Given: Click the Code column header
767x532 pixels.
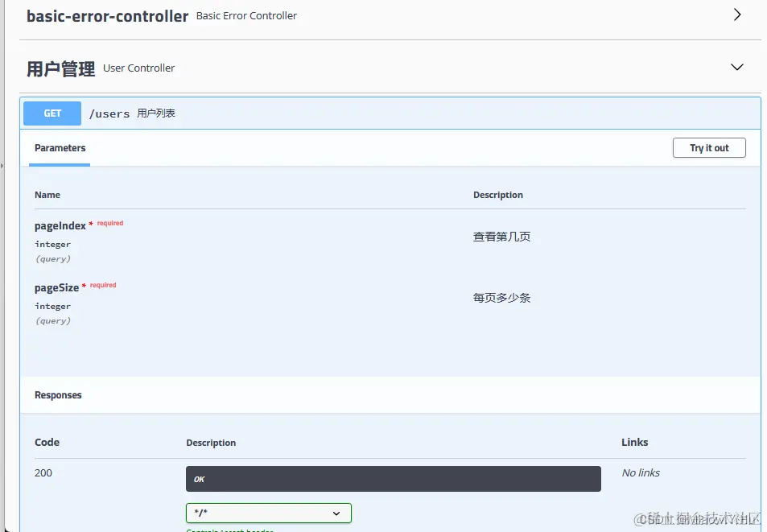Looking at the screenshot, I should click(x=47, y=442).
